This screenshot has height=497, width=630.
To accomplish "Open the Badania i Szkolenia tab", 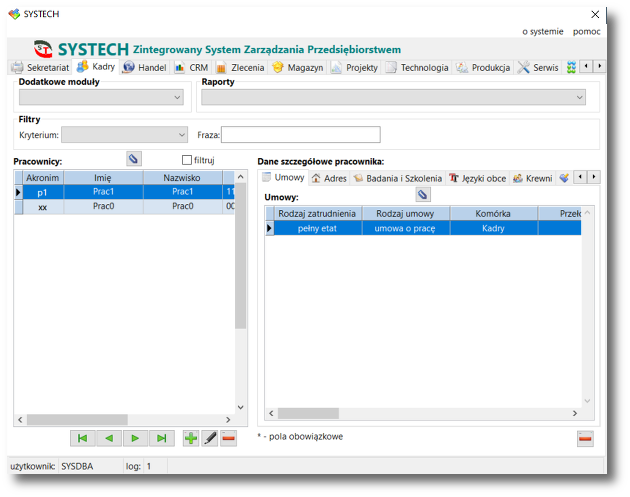I will [x=398, y=178].
